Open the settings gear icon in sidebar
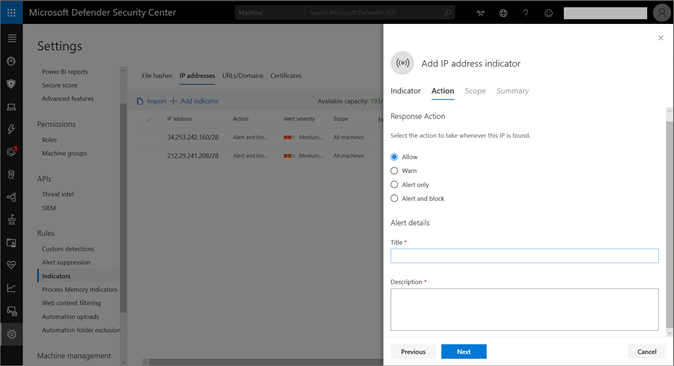The width and height of the screenshot is (674, 366). coord(12,334)
